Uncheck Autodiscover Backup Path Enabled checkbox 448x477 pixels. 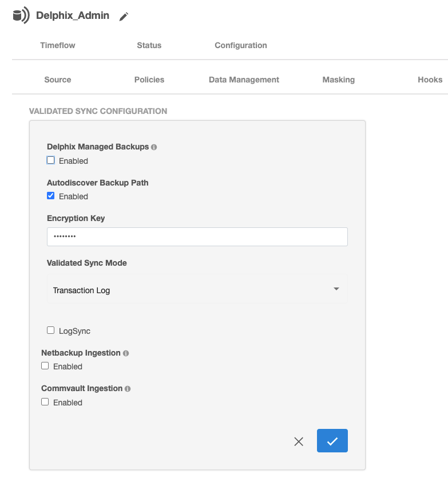tap(51, 196)
